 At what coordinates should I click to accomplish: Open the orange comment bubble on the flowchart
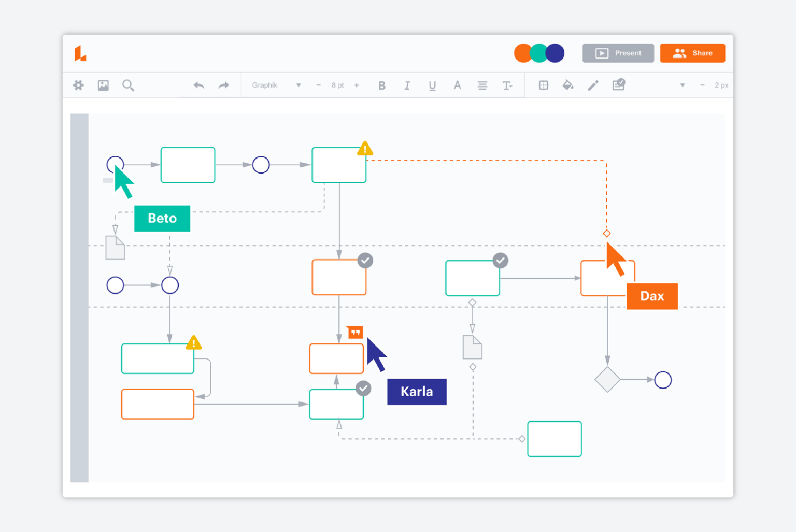click(x=355, y=332)
